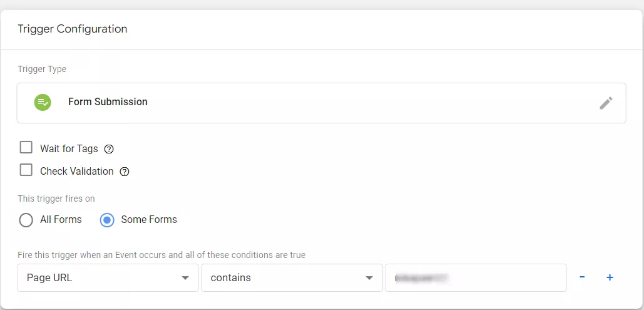The height and width of the screenshot is (310, 644).
Task: Enable the Wait for Tags checkbox
Action: tap(26, 147)
